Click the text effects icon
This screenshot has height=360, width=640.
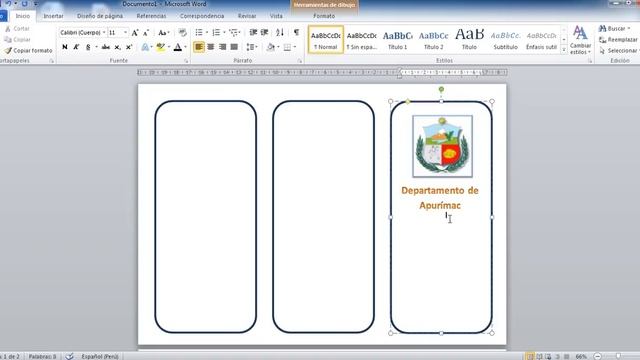145,47
